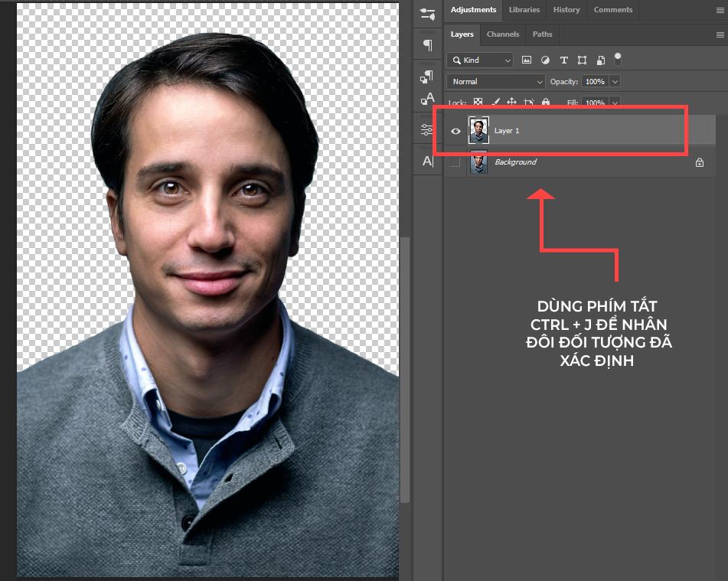Open the blend mode dropdown
The width and height of the screenshot is (728, 581).
[x=540, y=81]
